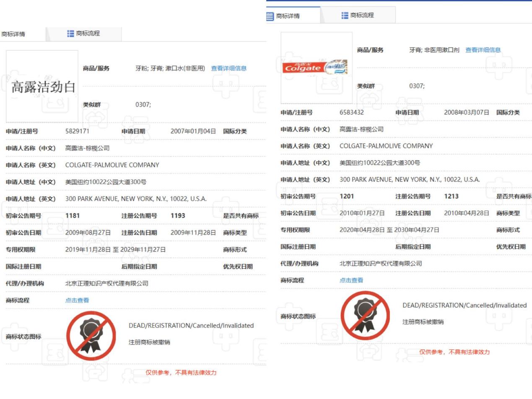Select date 2010年04月28日
532x399 pixels.
(x=467, y=213)
